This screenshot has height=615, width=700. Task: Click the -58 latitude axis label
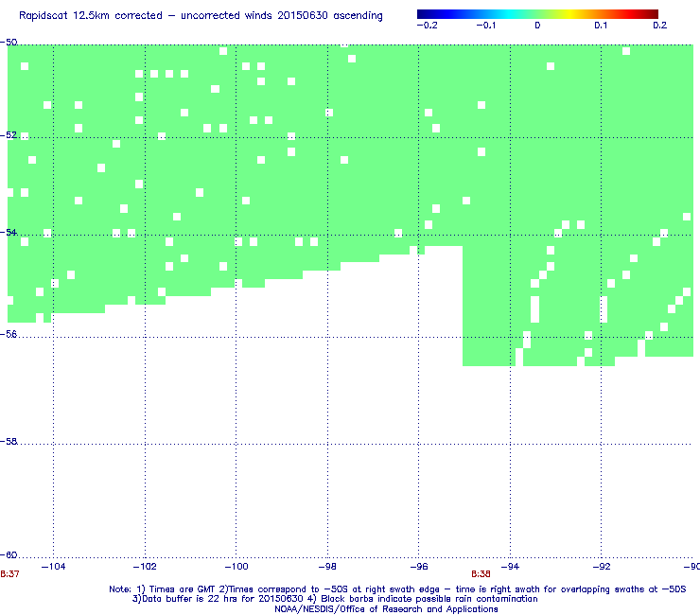[x=9, y=442]
